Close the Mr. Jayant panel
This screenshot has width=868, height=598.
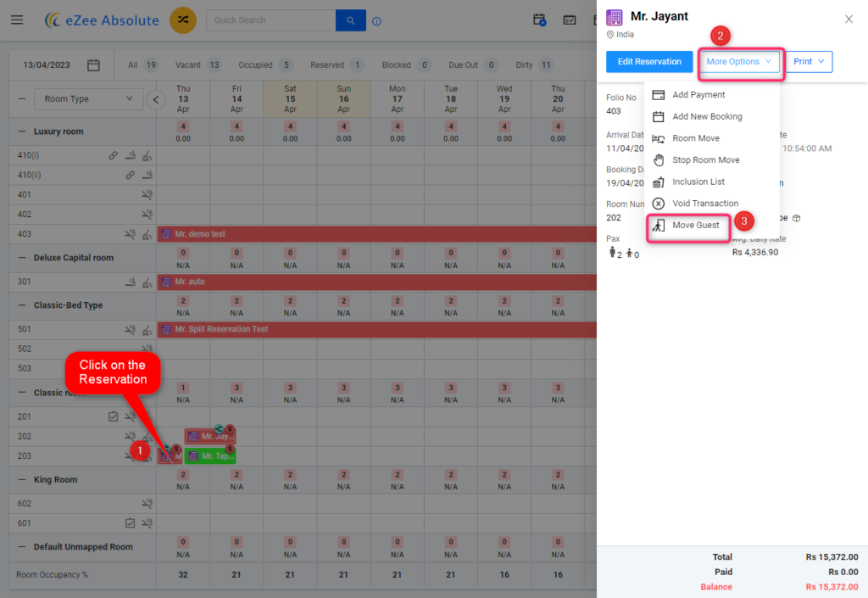[849, 20]
